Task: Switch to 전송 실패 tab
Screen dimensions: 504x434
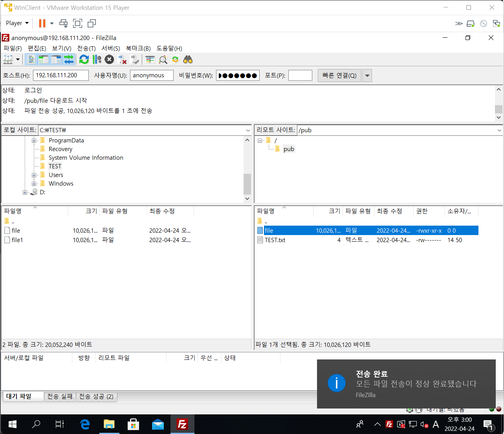Action: [x=60, y=396]
